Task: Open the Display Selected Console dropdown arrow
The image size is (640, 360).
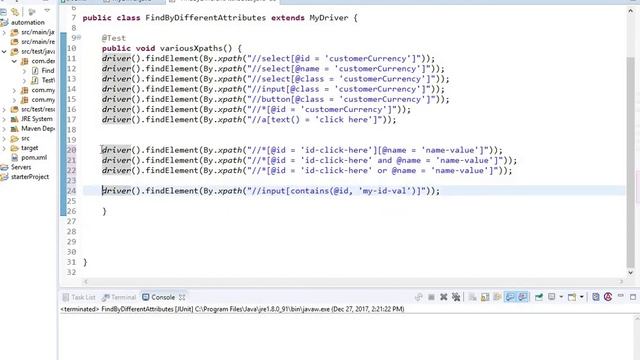Action: [561, 297]
